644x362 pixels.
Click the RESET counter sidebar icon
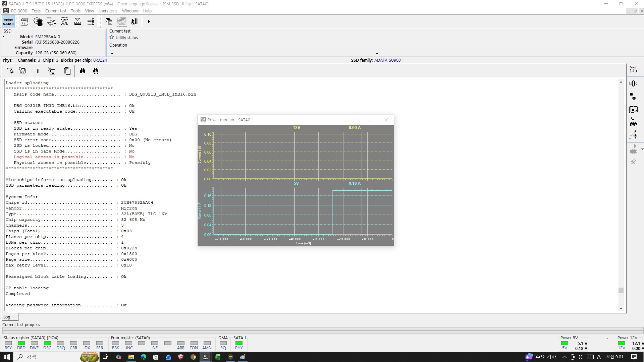click(633, 122)
